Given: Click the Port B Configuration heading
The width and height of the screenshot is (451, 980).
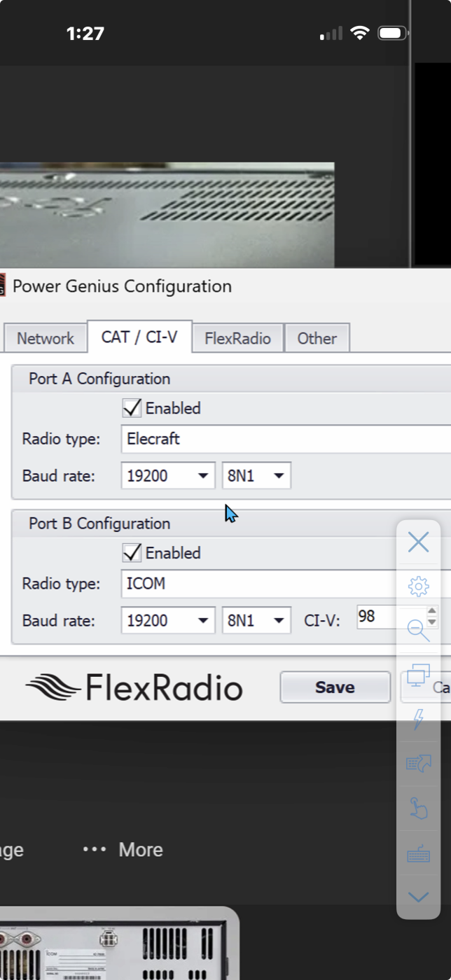Looking at the screenshot, I should click(99, 523).
